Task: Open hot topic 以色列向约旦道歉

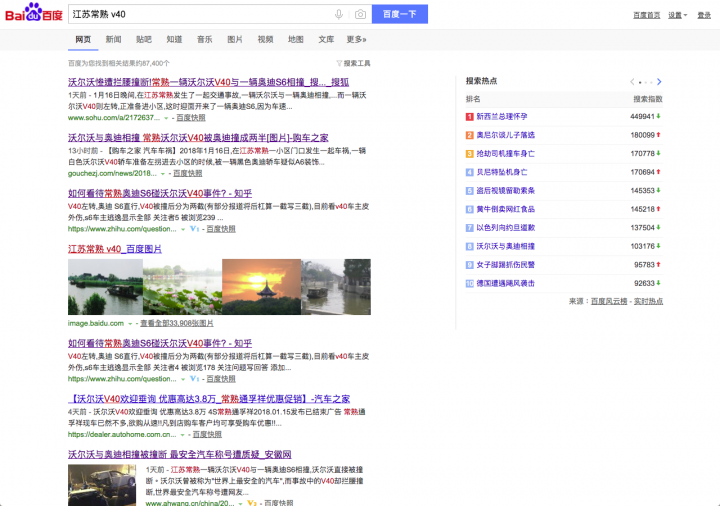Action: (x=506, y=228)
